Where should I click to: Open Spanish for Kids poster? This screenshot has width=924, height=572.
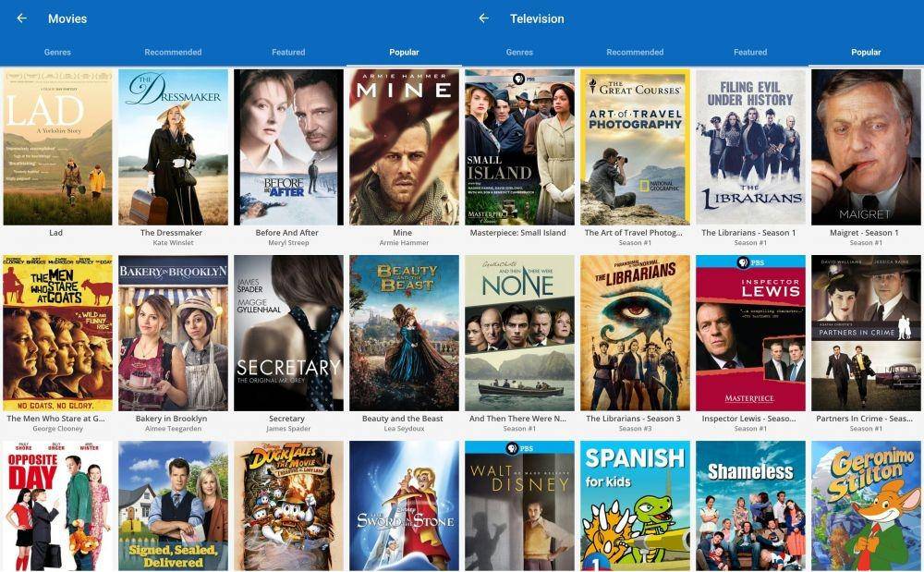(636, 506)
